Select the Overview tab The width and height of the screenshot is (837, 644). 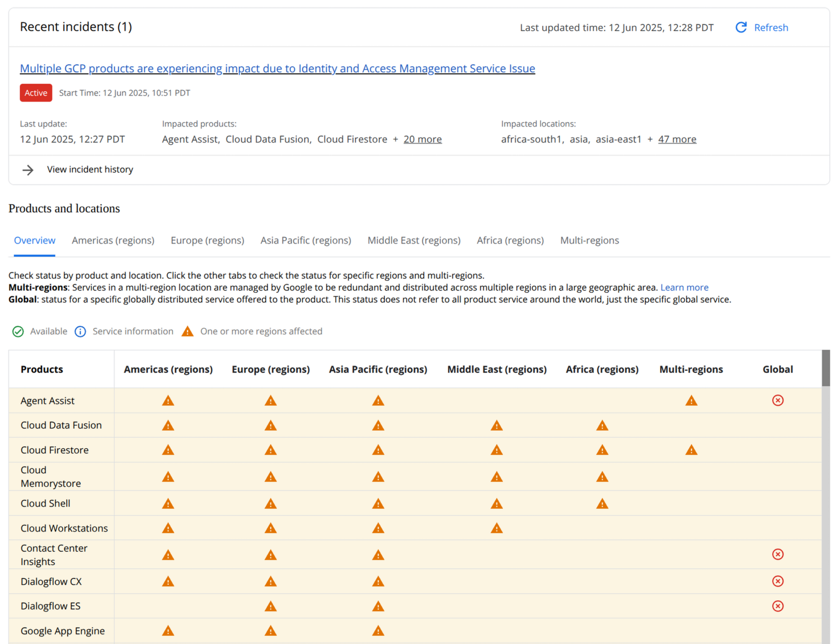click(34, 241)
